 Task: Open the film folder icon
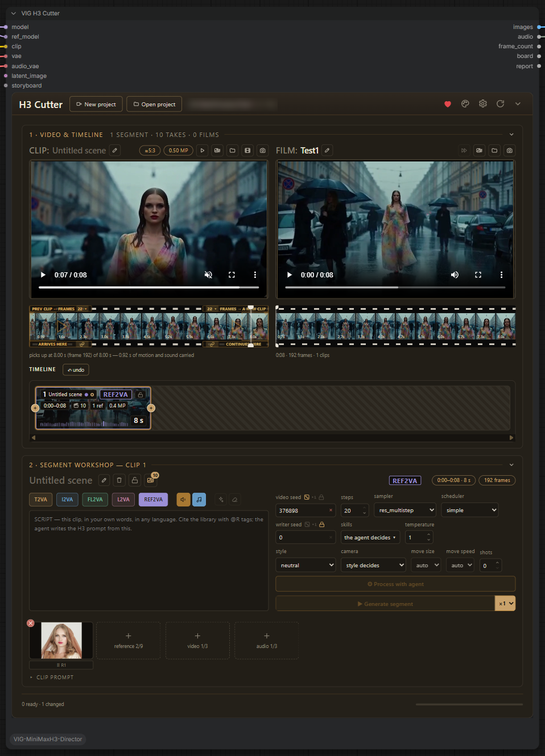click(494, 151)
